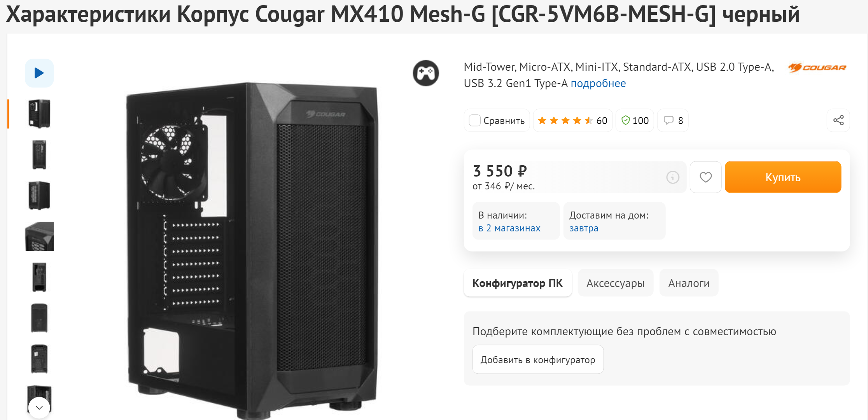The image size is (868, 420).
Task: Click Добавить в конфигуратор button
Action: click(x=538, y=360)
